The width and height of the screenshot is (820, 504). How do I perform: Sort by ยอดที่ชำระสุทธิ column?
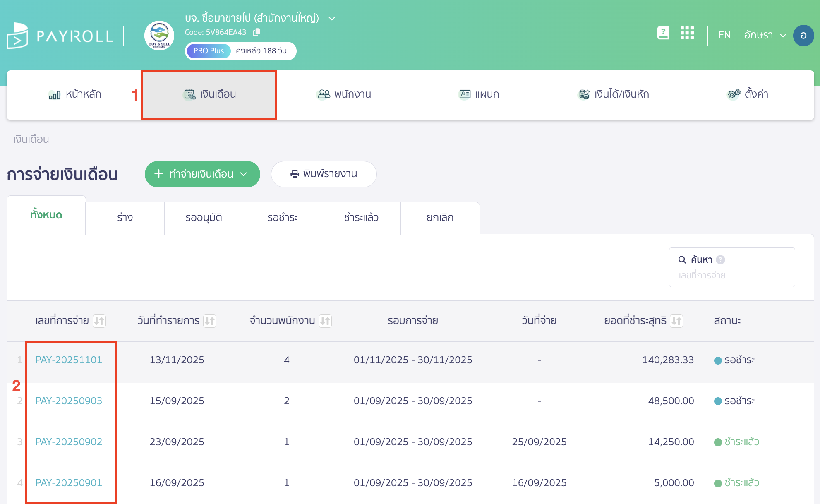[x=676, y=321]
